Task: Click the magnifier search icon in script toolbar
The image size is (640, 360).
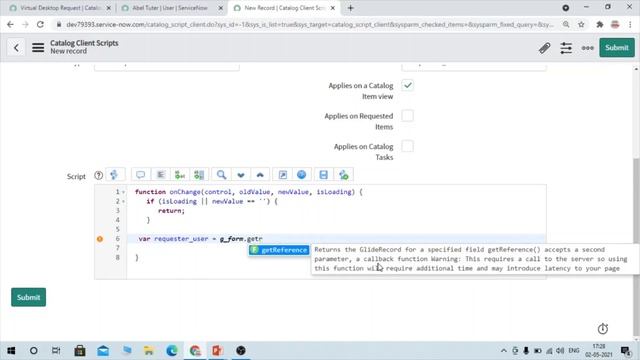Action: [x=221, y=175]
